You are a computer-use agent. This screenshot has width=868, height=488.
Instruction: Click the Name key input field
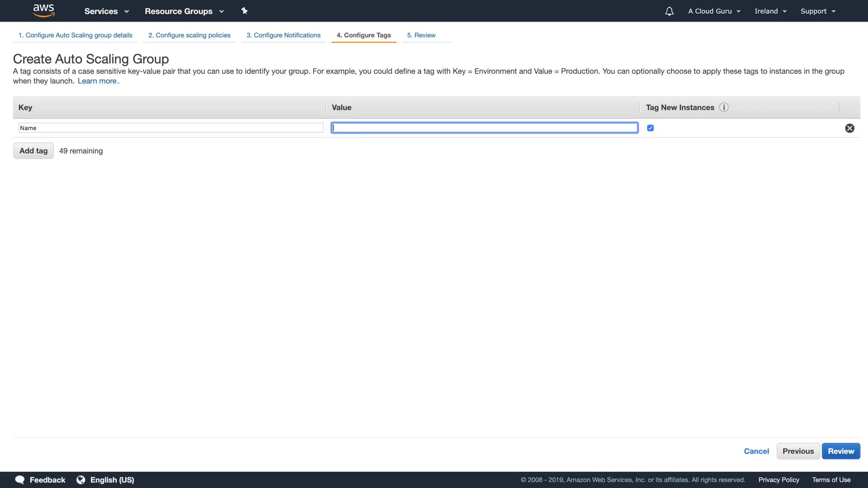171,128
